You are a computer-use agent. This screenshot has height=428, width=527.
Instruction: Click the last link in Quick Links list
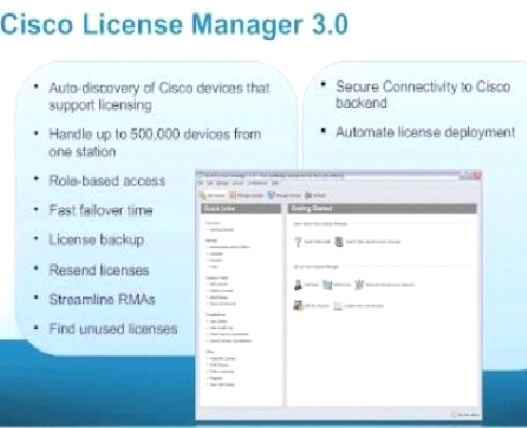tap(222, 384)
